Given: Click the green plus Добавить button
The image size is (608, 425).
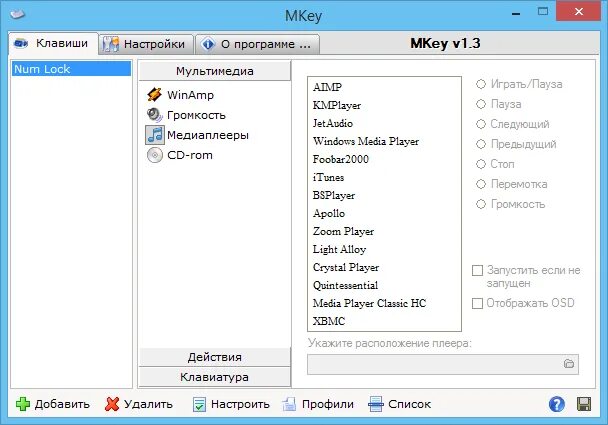Looking at the screenshot, I should tap(53, 404).
